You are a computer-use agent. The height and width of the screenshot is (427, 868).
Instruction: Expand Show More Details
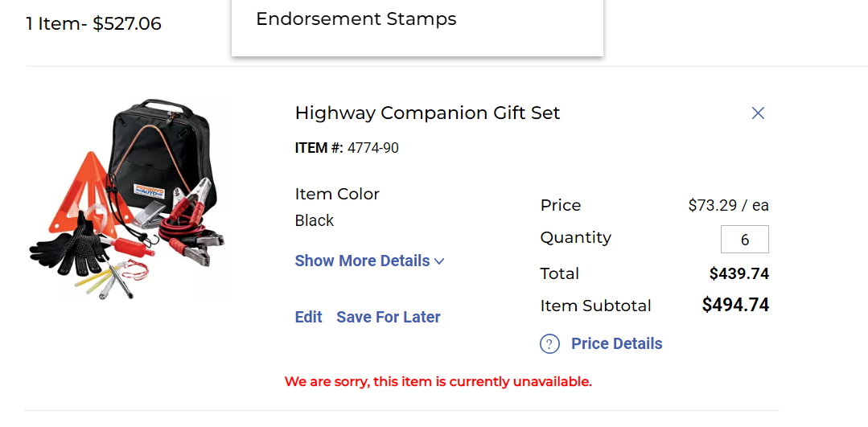pyautogui.click(x=363, y=261)
